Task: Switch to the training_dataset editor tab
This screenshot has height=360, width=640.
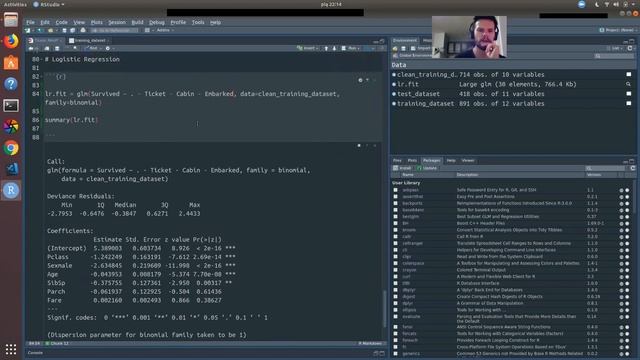Action: pyautogui.click(x=88, y=40)
